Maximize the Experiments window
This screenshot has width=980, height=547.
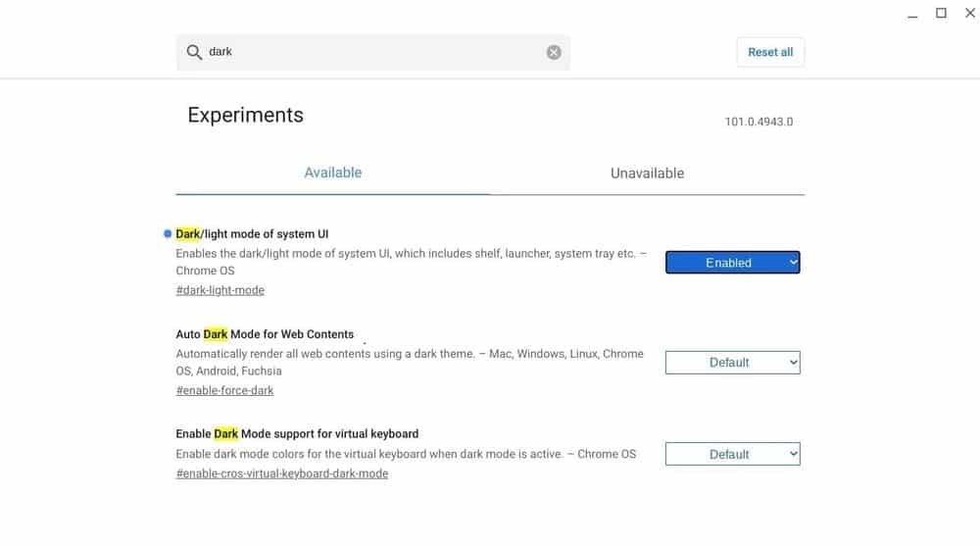point(941,13)
